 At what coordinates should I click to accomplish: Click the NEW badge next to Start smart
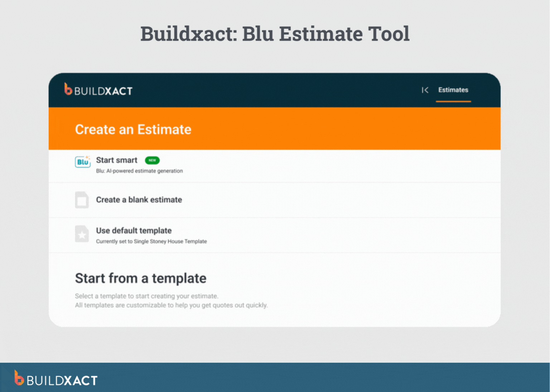click(152, 160)
